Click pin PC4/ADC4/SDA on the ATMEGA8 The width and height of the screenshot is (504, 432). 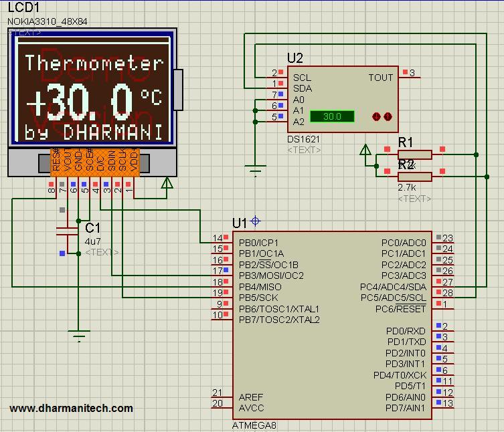pyautogui.click(x=393, y=286)
